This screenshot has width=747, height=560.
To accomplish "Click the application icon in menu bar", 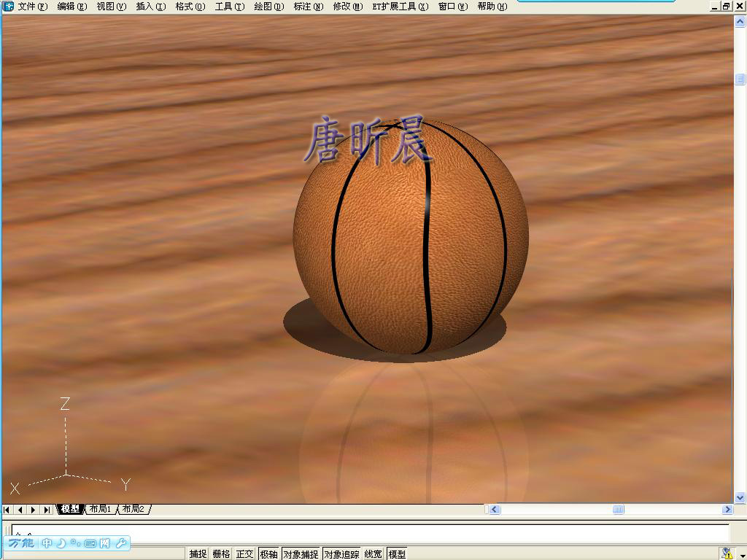I will [8, 6].
